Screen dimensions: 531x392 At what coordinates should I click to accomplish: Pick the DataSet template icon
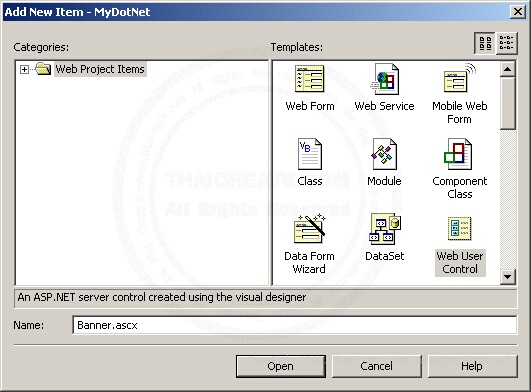[x=385, y=229]
